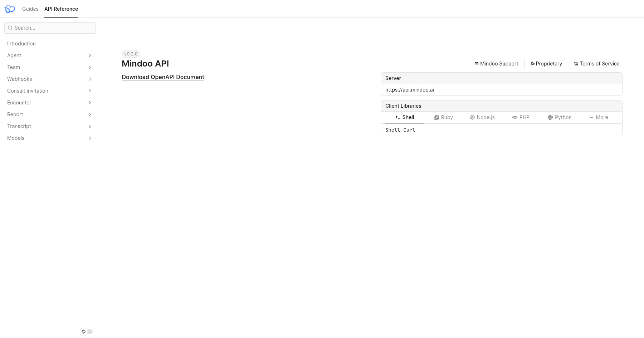Click Download OpenAPI Document link
This screenshot has width=644, height=338.
pyautogui.click(x=163, y=77)
